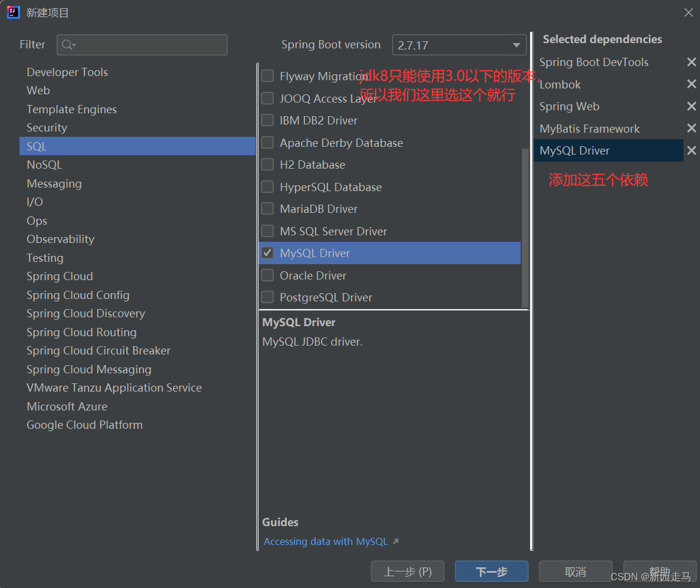Uncheck the MySQL Driver checkbox

tap(267, 253)
